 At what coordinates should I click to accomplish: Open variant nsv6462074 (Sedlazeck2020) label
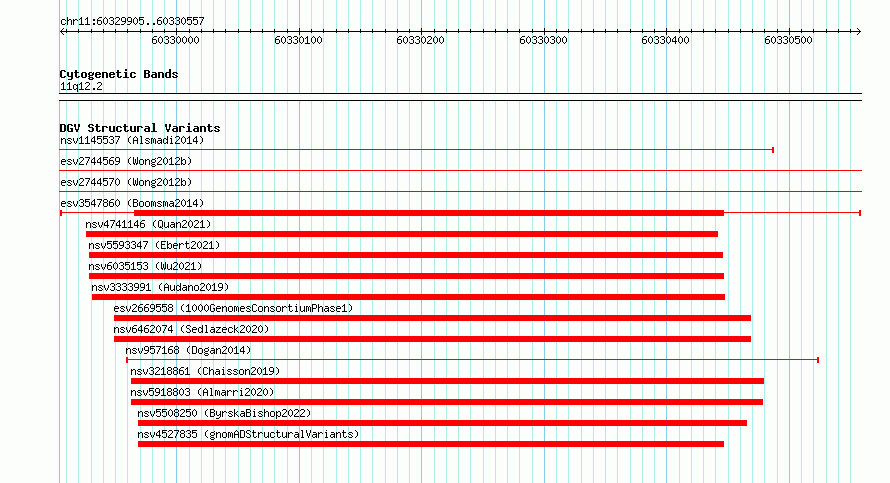point(191,329)
